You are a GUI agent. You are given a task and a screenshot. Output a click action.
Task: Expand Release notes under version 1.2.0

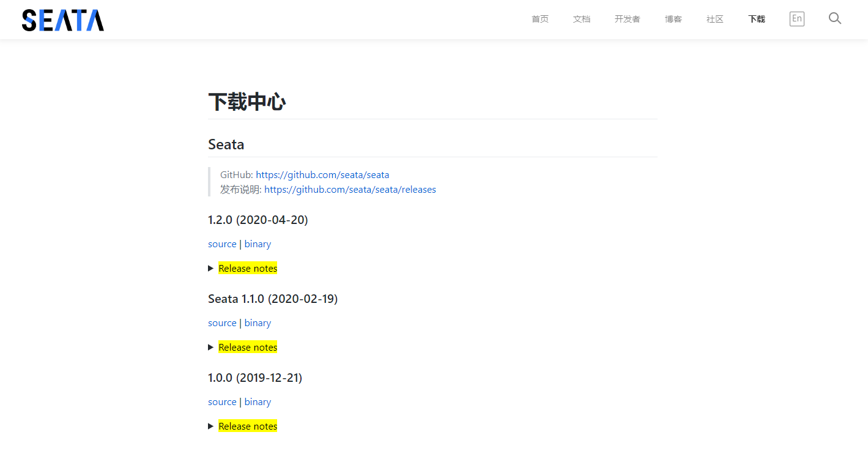point(247,268)
